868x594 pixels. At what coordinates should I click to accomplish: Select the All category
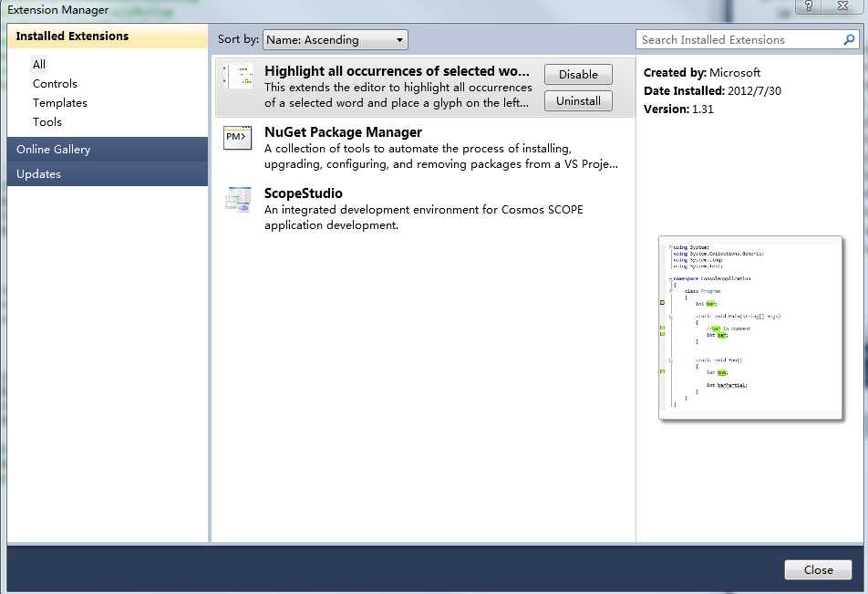point(38,64)
